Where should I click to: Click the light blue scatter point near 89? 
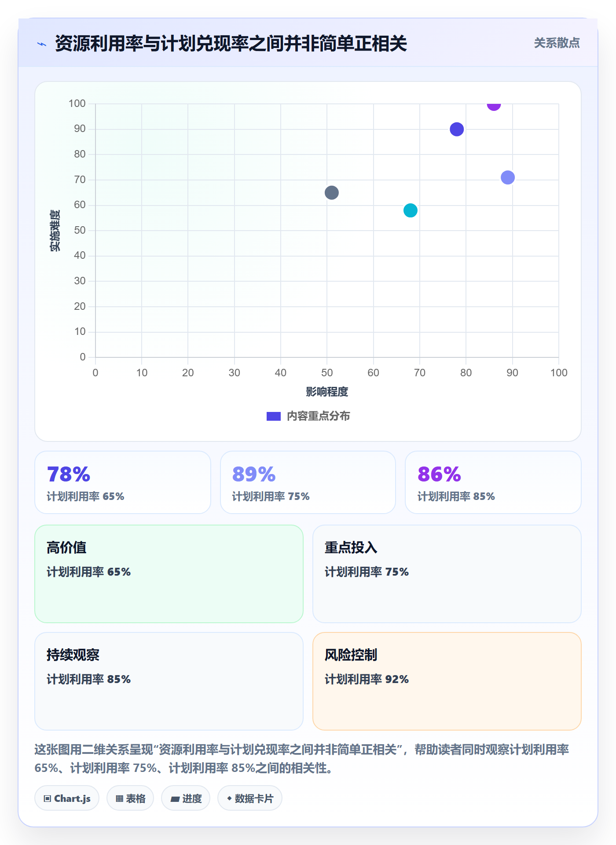point(508,177)
